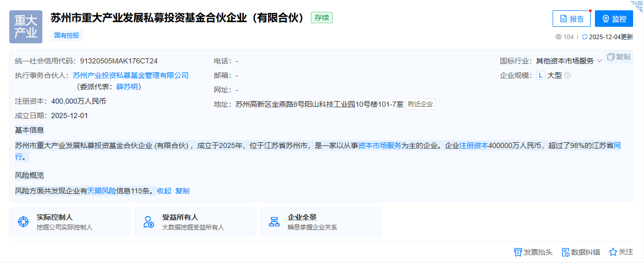
Task: Click 复制 link after risk overview text
Action: click(182, 191)
